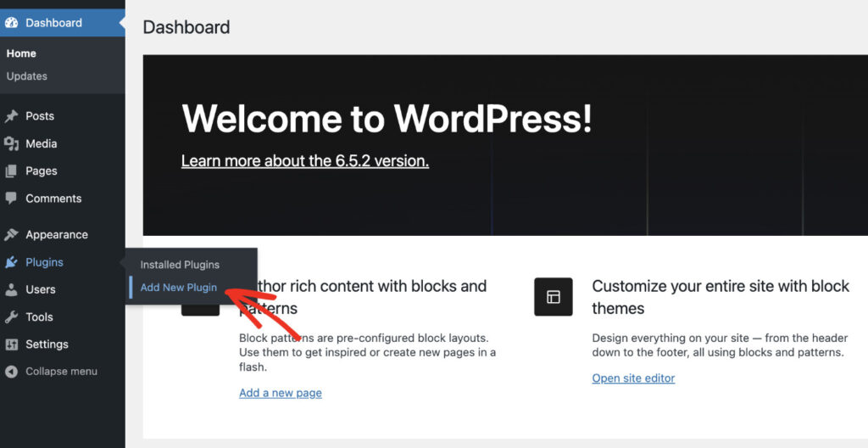Open Updates under Dashboard
This screenshot has width=868, height=448.
point(26,76)
